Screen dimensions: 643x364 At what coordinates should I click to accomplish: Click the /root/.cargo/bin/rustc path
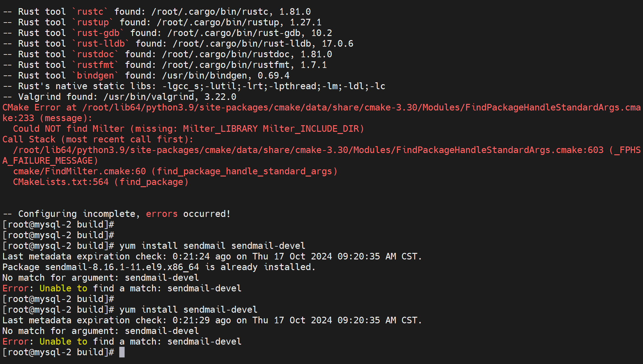(210, 12)
